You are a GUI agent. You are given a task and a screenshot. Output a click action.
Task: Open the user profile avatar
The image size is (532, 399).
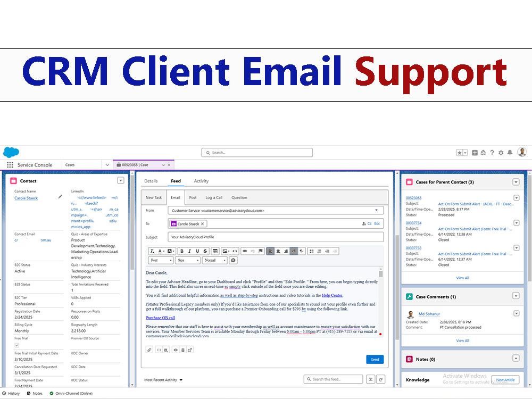[x=522, y=152]
